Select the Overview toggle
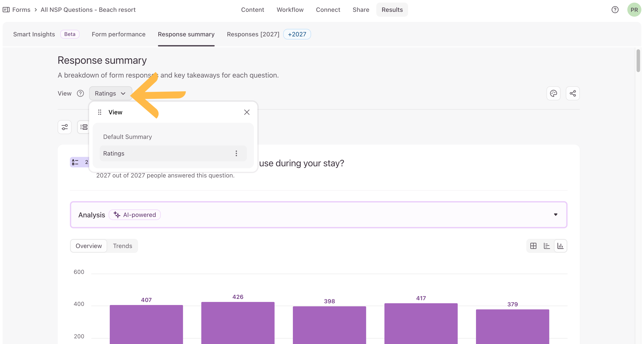 89,246
